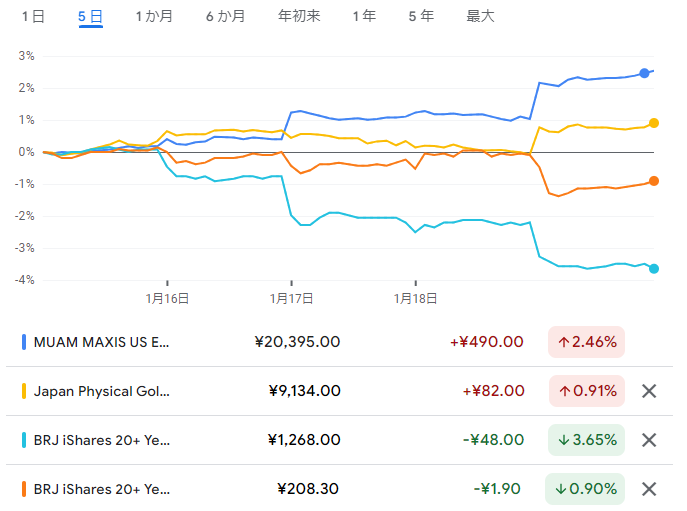Click the orange endpoint dot on chart
This screenshot has width=687, height=511.
point(654,181)
